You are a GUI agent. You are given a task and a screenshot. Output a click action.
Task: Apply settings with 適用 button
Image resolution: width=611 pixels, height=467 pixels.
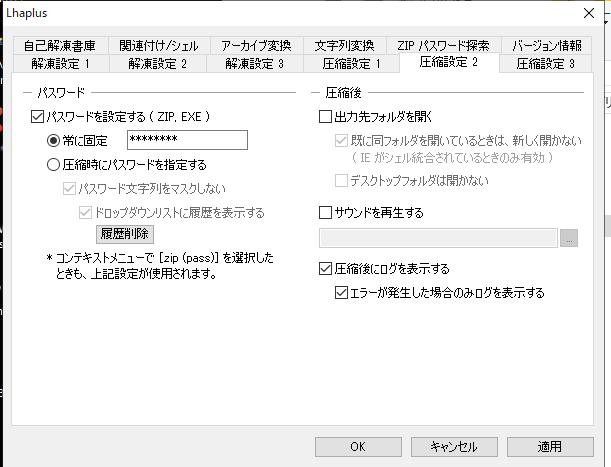click(550, 447)
